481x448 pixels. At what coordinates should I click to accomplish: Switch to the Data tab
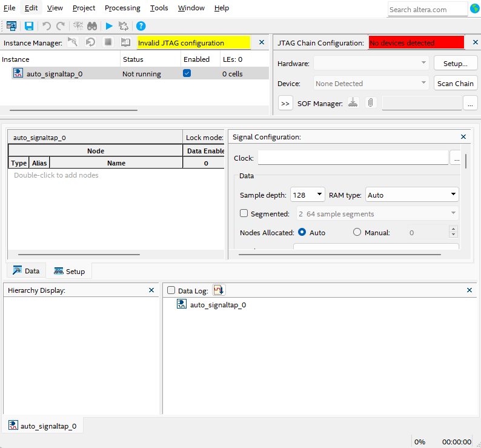tap(26, 270)
